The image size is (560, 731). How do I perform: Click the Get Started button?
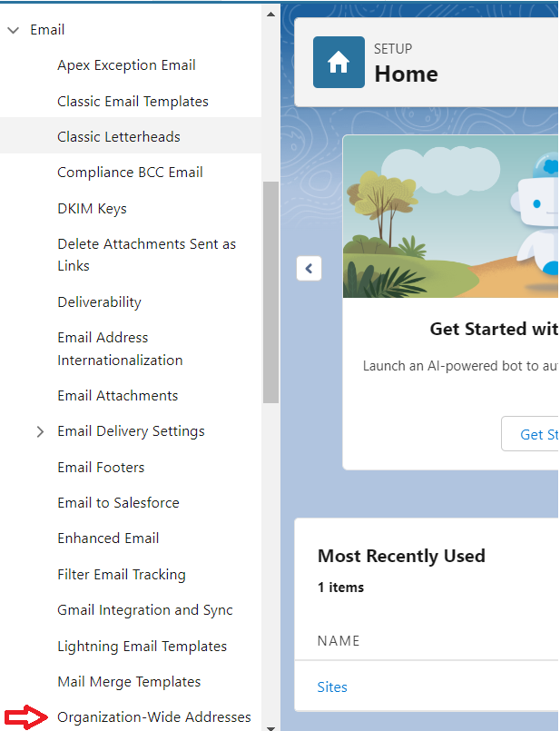tap(530, 434)
